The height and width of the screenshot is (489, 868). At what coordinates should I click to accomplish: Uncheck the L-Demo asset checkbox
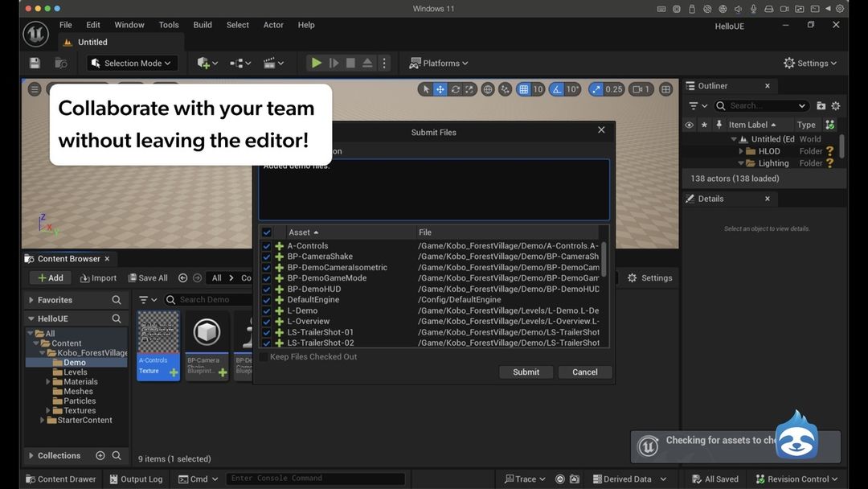click(266, 310)
